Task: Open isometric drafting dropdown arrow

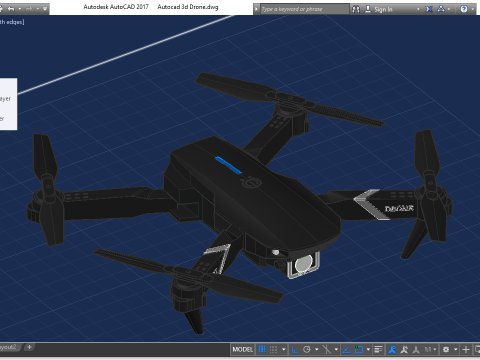Action: [x=336, y=349]
